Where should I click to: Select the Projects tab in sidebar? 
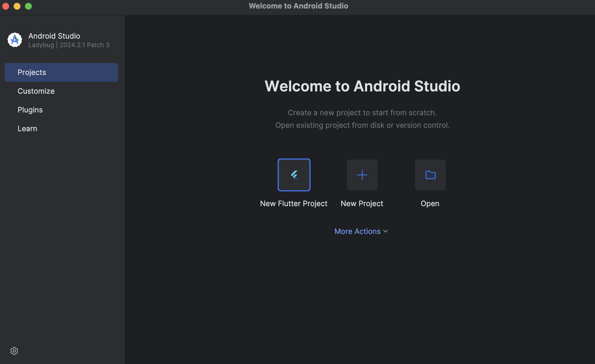point(61,72)
